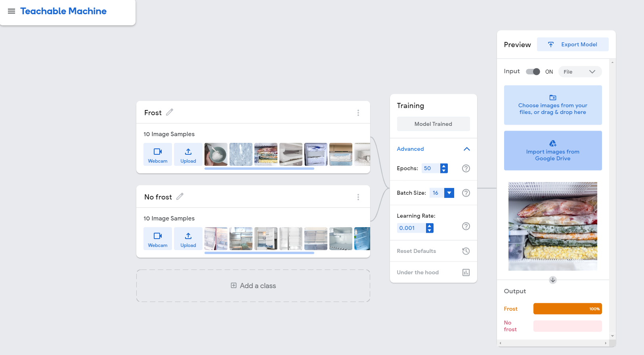This screenshot has width=644, height=355.
Task: Click Frost samples horizontal scrollbar
Action: tap(259, 169)
